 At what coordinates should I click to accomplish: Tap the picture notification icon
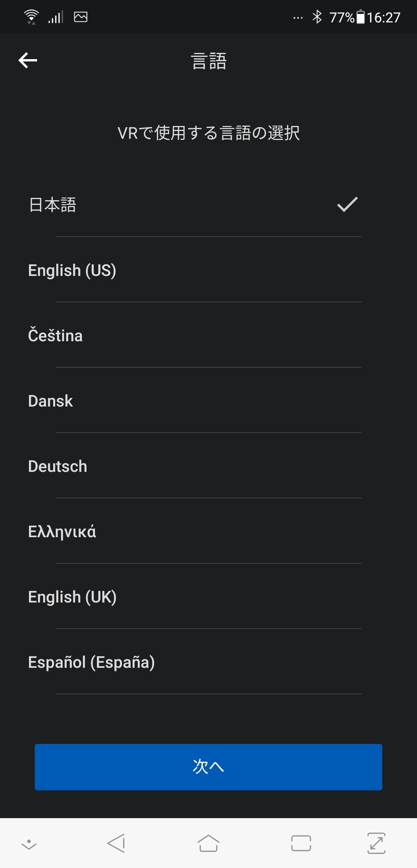point(81,17)
